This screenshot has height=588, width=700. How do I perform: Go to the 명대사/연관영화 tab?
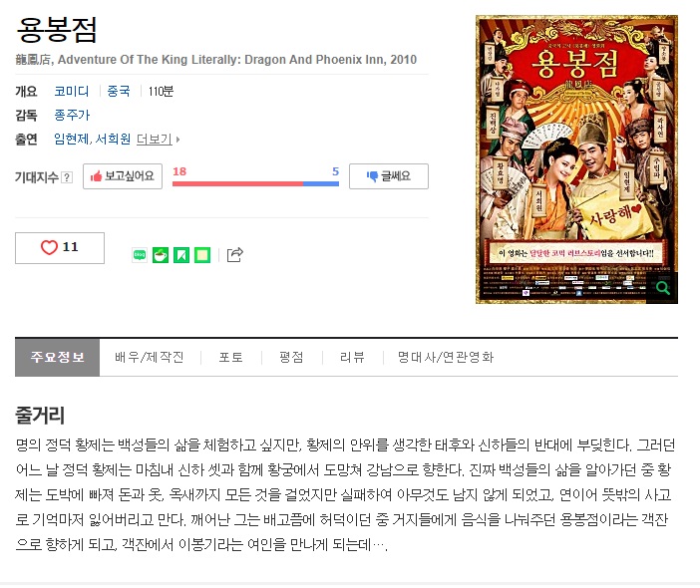click(x=446, y=358)
